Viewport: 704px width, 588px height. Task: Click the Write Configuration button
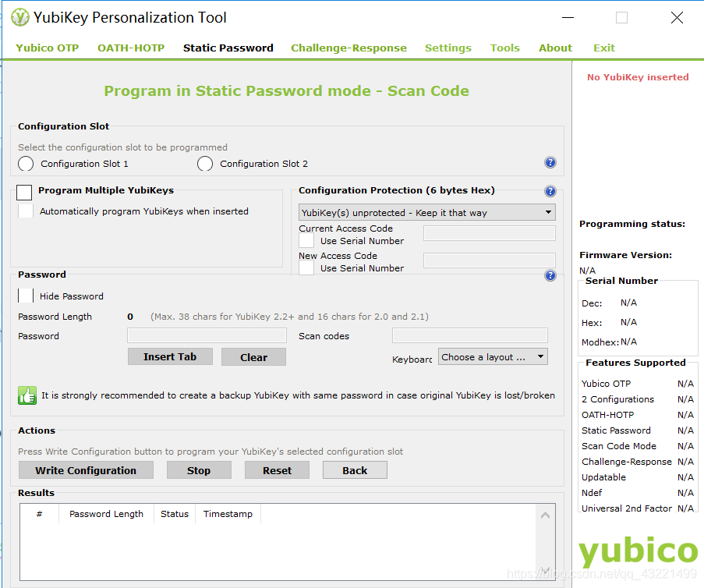[x=86, y=470]
